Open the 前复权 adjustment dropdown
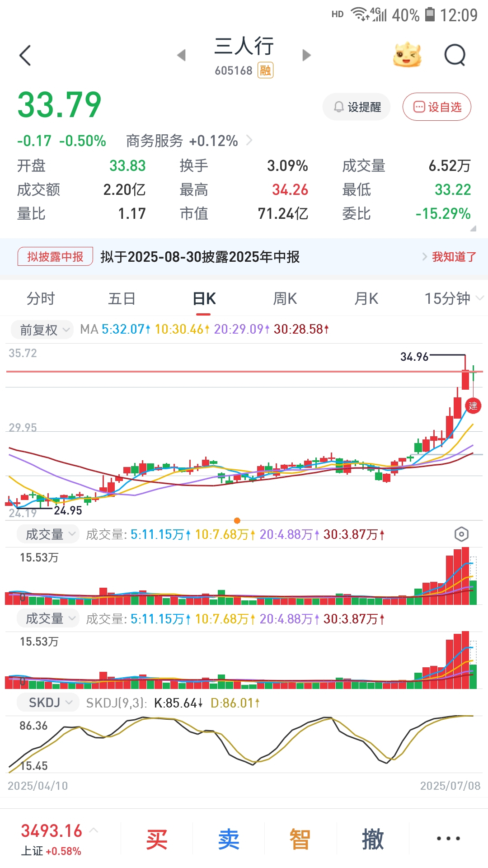The image size is (488, 868). (x=42, y=330)
